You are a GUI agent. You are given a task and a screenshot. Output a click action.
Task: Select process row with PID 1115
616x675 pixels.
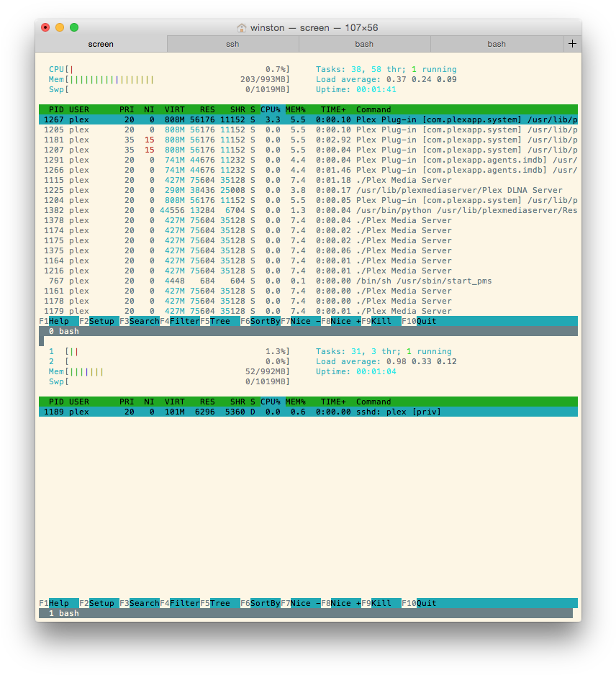pyautogui.click(x=308, y=180)
